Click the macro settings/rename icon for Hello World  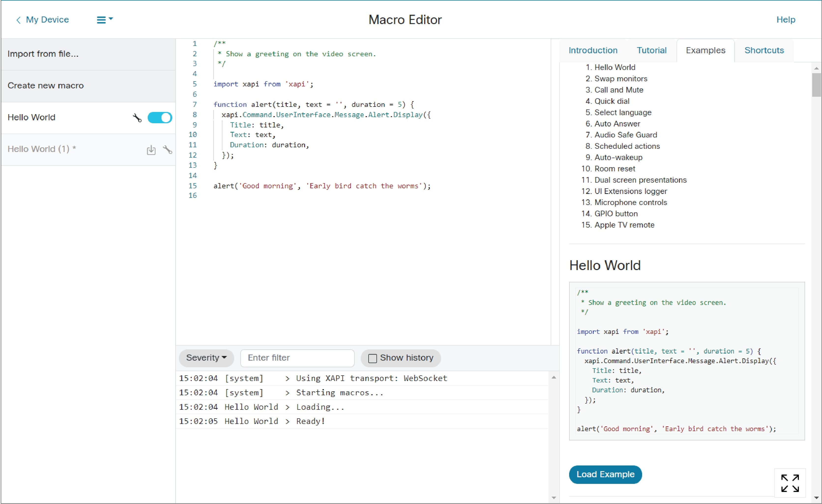tap(138, 117)
